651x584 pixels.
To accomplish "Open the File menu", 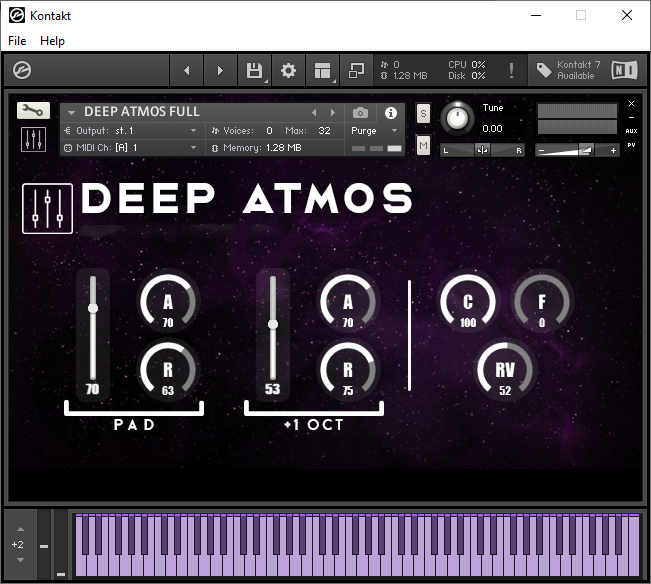I will pos(17,41).
